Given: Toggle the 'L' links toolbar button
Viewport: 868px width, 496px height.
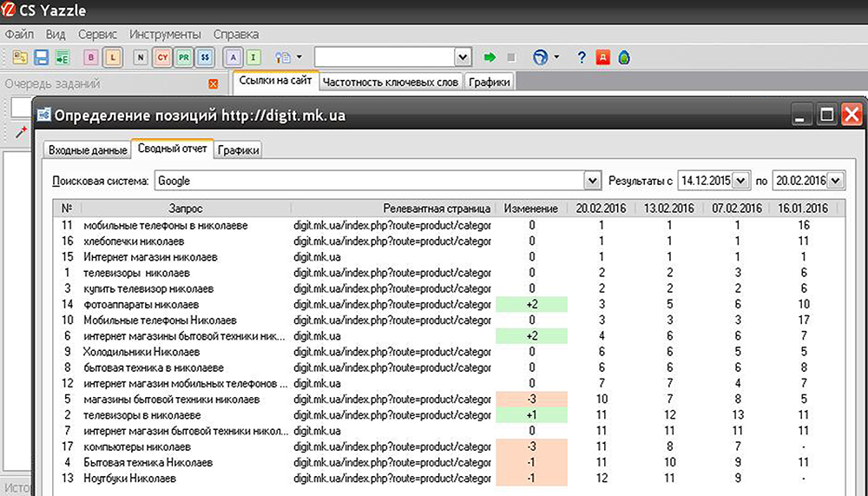Looking at the screenshot, I should (113, 57).
